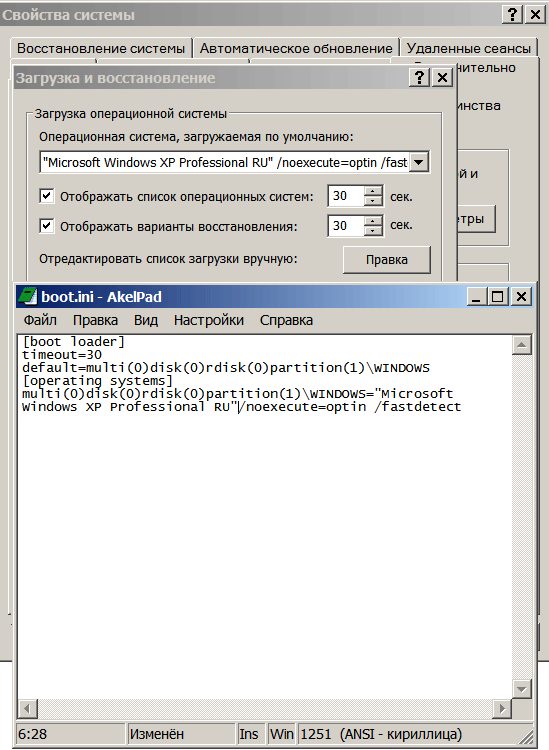549x750 pixels.
Task: Close the boot.ini AkelPad window
Action: pyautogui.click(x=521, y=297)
